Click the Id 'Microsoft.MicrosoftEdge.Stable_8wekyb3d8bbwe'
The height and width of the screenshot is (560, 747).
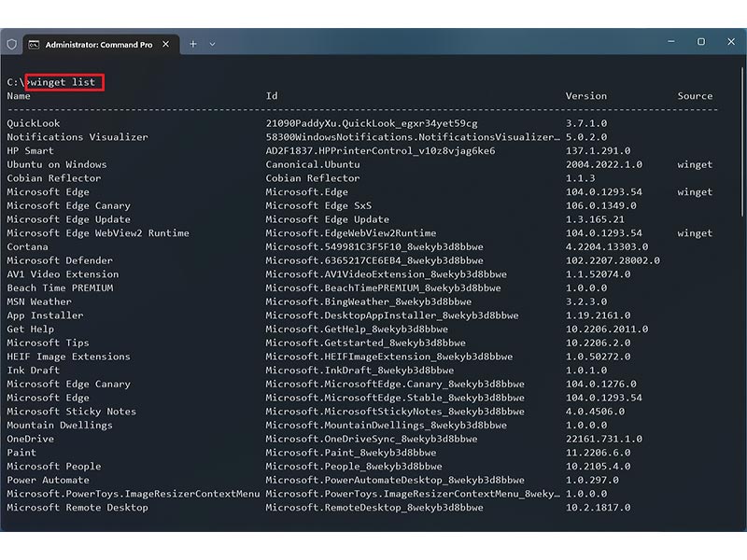coord(395,398)
